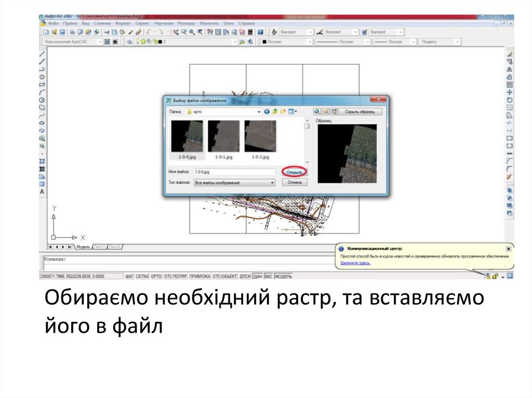Image resolution: width=532 pixels, height=398 pixels.
Task: Select the Polygon tool in the Draw toolbar
Action: (x=42, y=77)
